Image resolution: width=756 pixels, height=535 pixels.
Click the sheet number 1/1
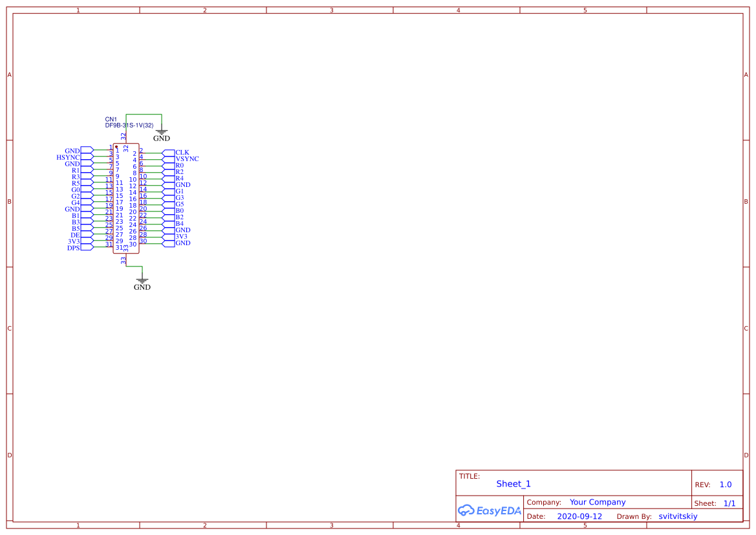(x=729, y=503)
